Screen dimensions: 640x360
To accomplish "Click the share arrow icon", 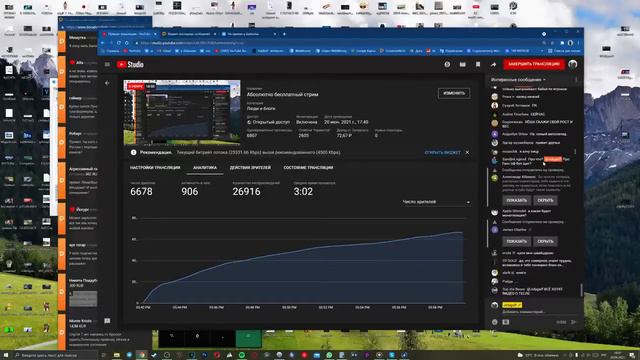I will click(493, 64).
